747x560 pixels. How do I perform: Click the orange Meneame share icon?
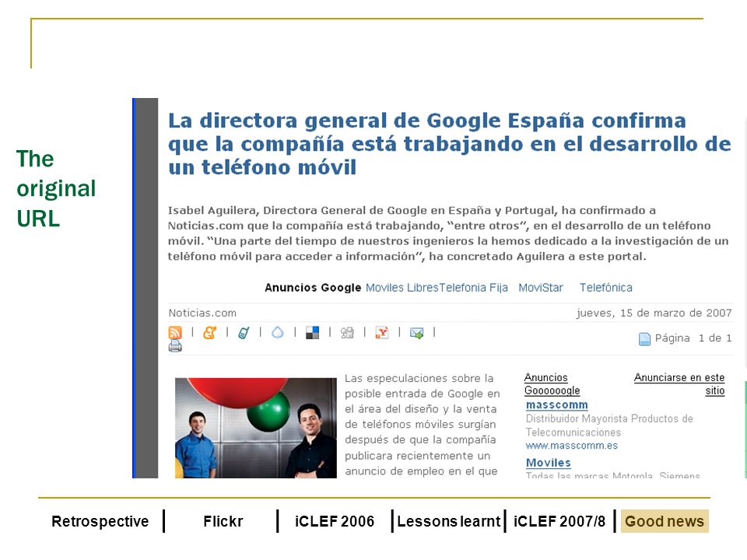[x=209, y=332]
